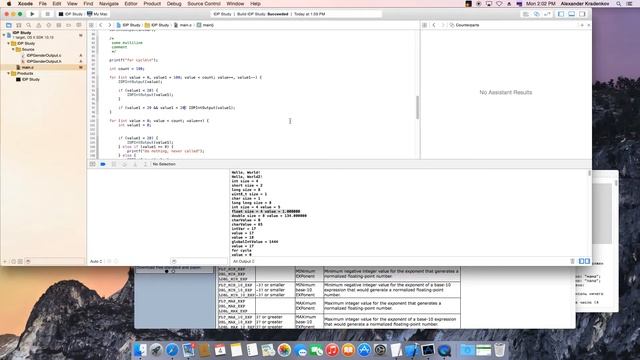Open the Find navigator (magnifier) tab
The width and height of the screenshot is (640, 360).
pos(29,25)
